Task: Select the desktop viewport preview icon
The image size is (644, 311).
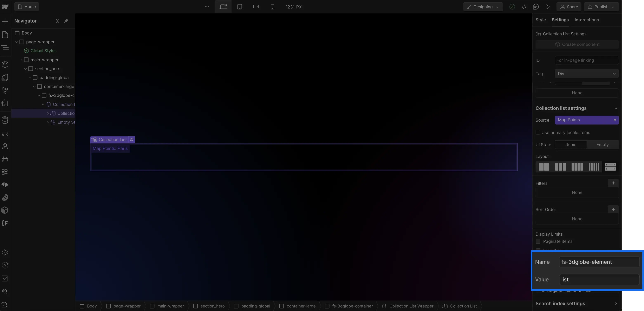Action: click(x=223, y=7)
